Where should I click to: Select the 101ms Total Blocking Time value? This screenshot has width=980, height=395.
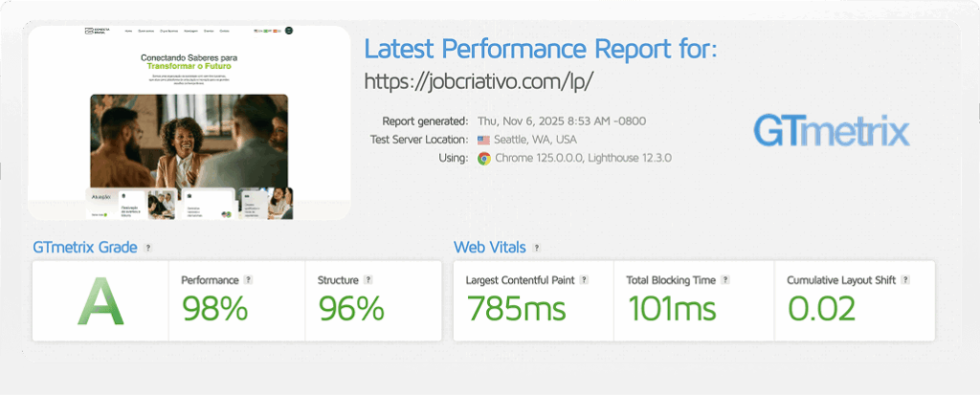(671, 308)
